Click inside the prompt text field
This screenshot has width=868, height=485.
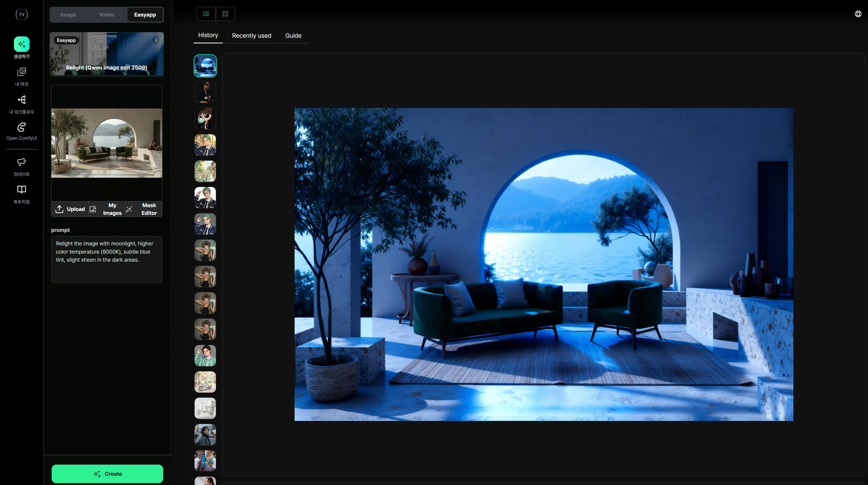(106, 260)
